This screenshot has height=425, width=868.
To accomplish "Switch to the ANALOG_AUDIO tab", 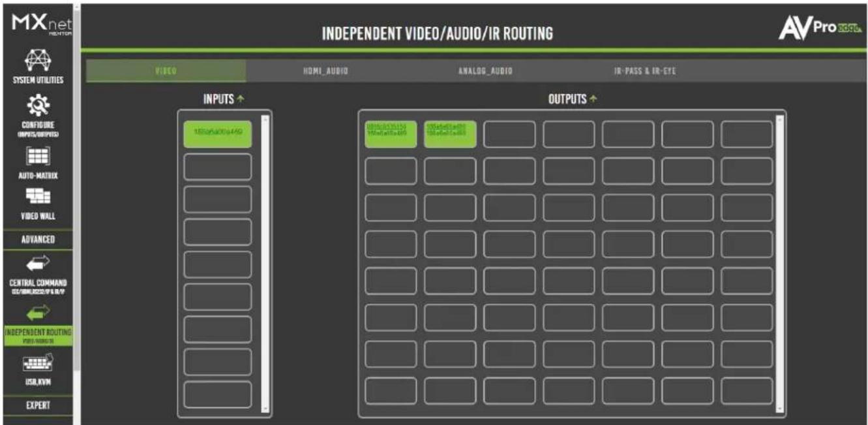I will (486, 71).
